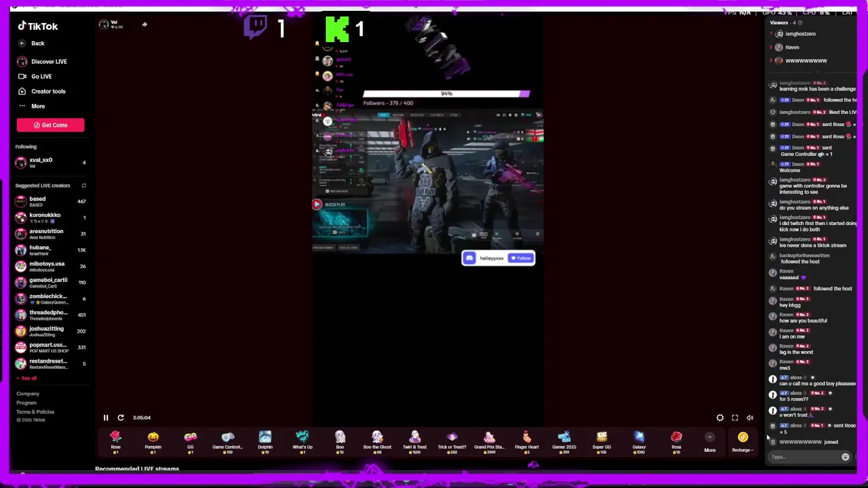Screen dimensions: 868x488
Task: Open Creator tools
Action: click(x=41, y=91)
